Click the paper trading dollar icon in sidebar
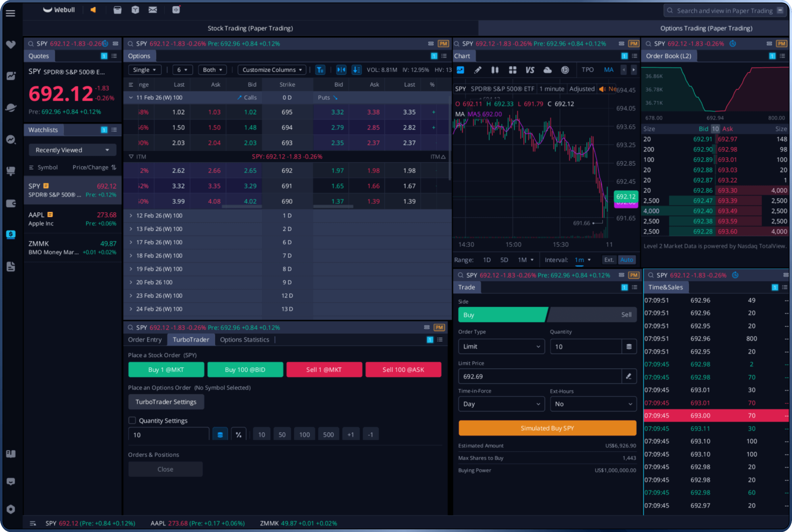Image resolution: width=792 pixels, height=532 pixels. point(10,235)
